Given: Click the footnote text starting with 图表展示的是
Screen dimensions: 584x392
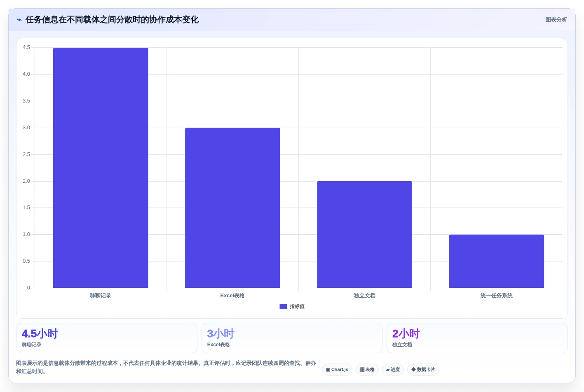Looking at the screenshot, I should (x=166, y=367).
